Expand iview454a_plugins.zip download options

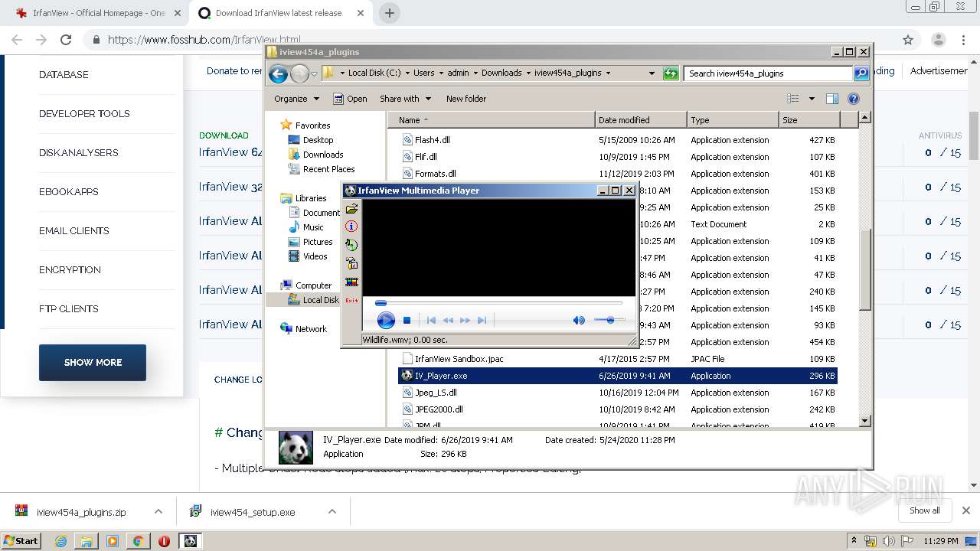158,512
